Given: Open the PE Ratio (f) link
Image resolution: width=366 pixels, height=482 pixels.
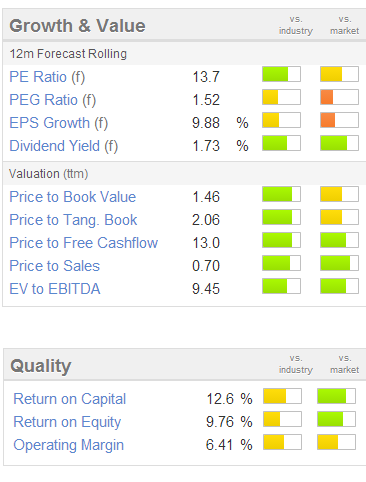Looking at the screenshot, I should tap(47, 77).
